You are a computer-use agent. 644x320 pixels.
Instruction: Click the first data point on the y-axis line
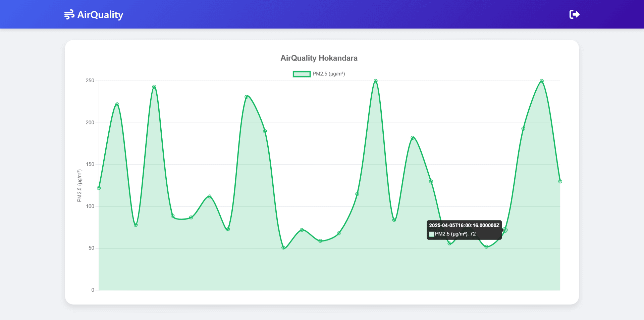point(99,188)
